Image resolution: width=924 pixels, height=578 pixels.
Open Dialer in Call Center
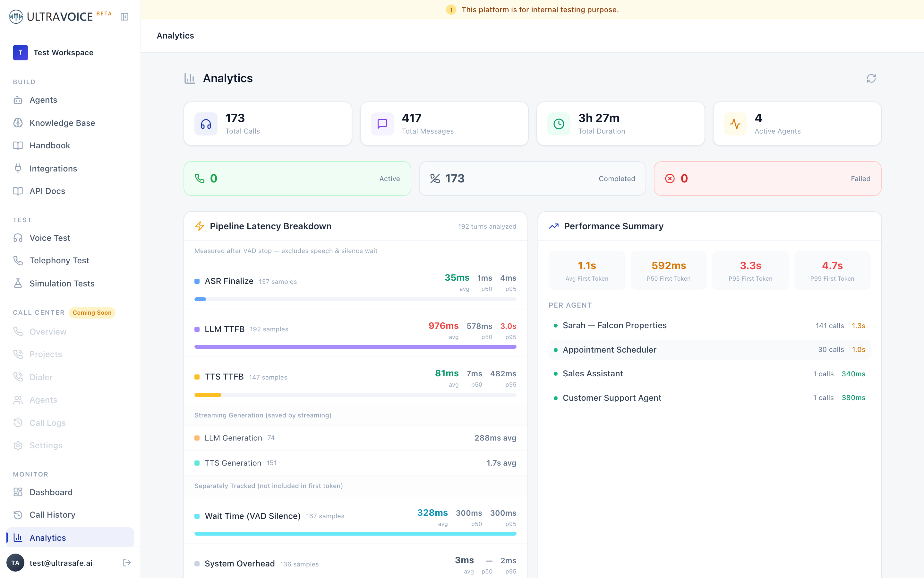(x=70, y=377)
